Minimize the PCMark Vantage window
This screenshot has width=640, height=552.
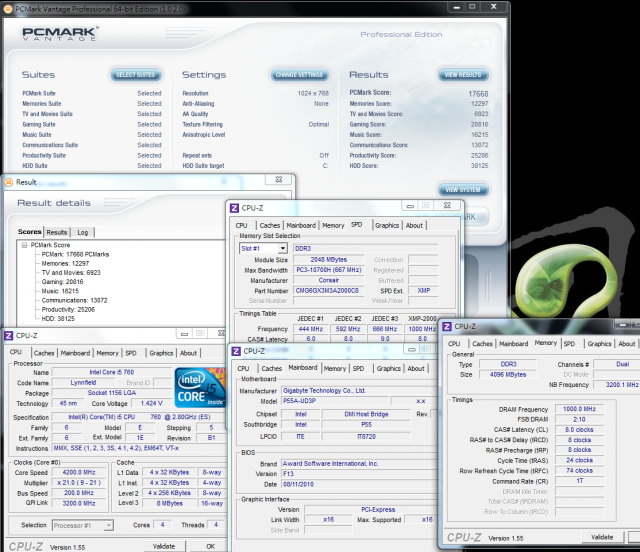(x=457, y=7)
